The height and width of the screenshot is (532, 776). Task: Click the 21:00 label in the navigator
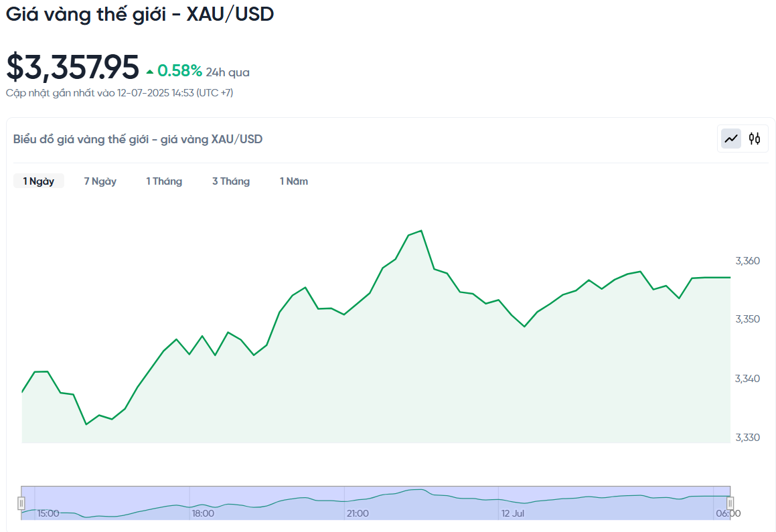(358, 513)
